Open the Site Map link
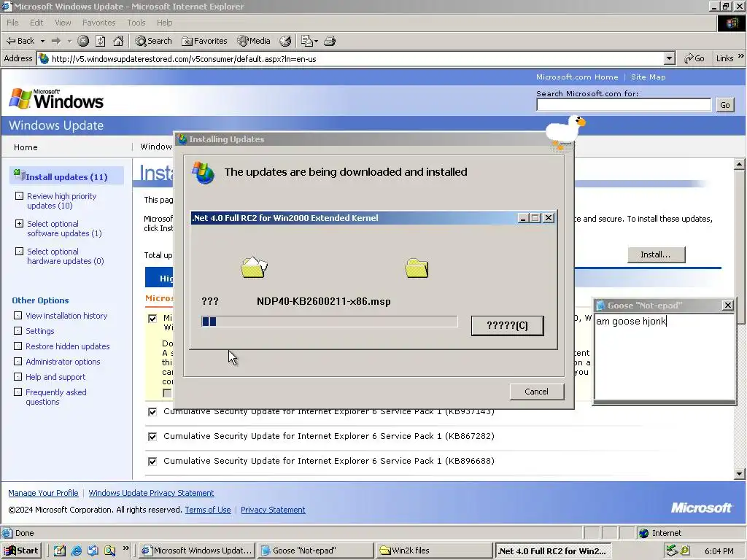 point(648,77)
